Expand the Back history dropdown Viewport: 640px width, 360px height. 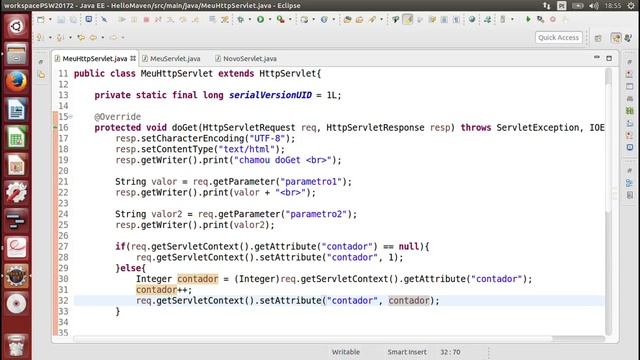102,38
